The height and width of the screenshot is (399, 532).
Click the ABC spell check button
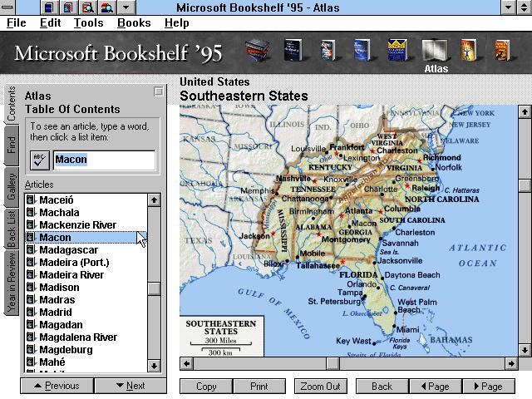pyautogui.click(x=40, y=160)
